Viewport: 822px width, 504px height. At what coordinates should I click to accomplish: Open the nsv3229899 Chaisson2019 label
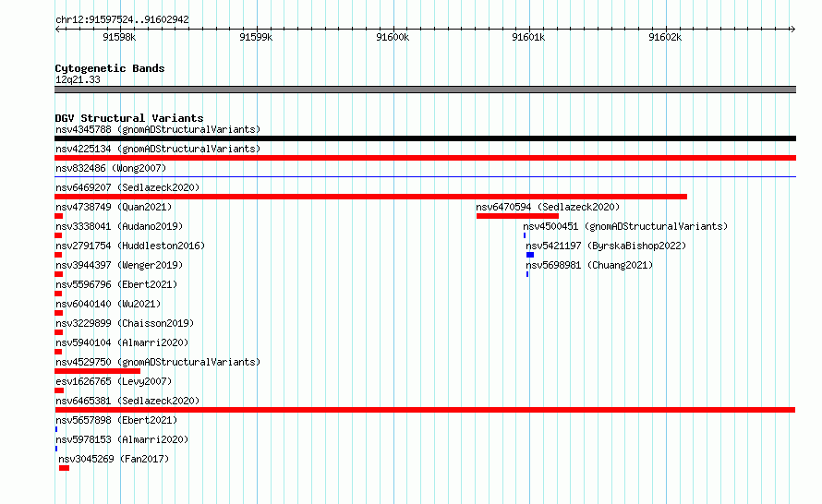point(125,323)
